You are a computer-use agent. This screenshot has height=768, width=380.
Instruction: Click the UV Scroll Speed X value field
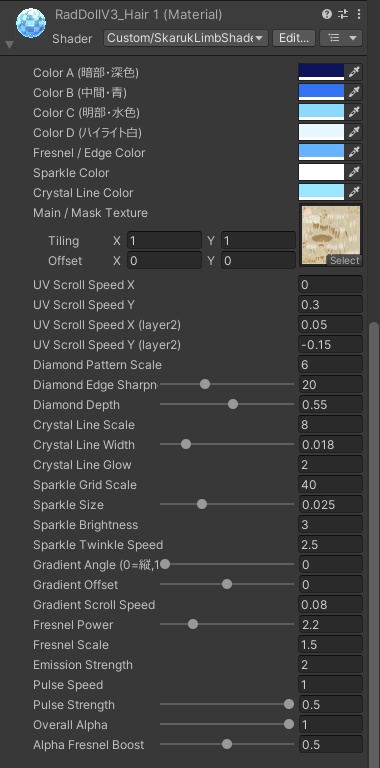[x=331, y=285]
